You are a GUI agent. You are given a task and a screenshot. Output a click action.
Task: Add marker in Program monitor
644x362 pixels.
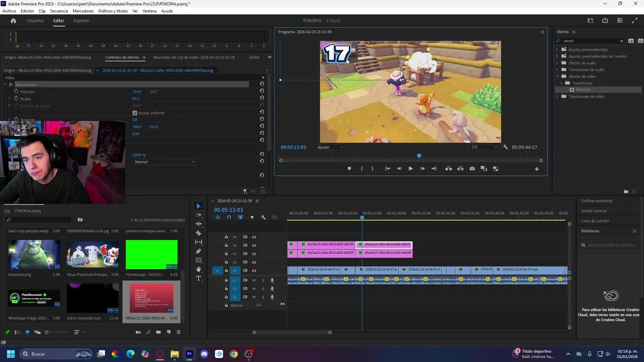[x=349, y=169]
